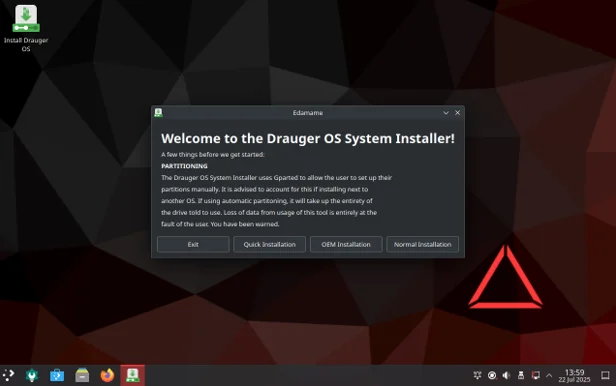The image size is (616, 386).
Task: Click the show desktop button in the panel
Action: coord(605,375)
